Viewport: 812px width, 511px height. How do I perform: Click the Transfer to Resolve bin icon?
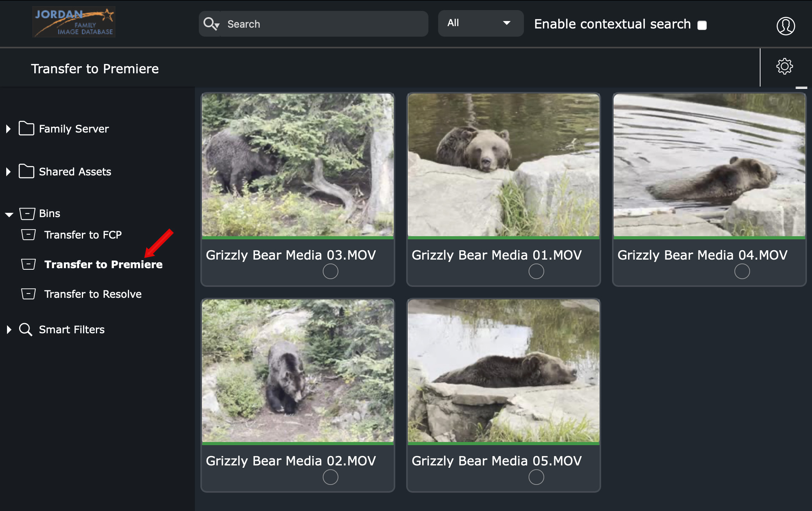[x=28, y=294]
